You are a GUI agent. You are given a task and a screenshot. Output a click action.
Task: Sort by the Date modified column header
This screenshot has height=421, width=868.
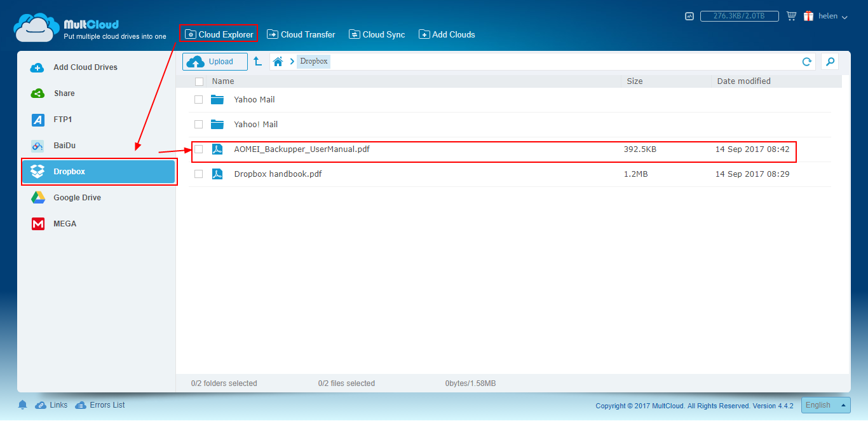(743, 81)
